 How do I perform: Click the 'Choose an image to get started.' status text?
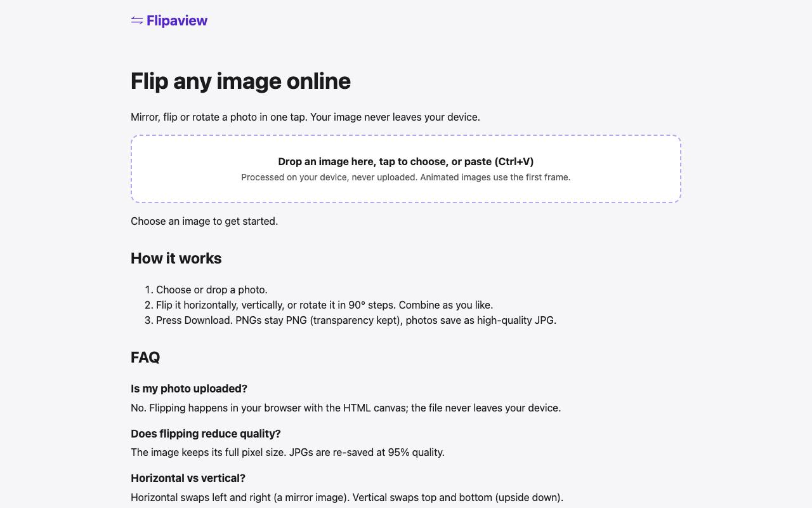(204, 221)
